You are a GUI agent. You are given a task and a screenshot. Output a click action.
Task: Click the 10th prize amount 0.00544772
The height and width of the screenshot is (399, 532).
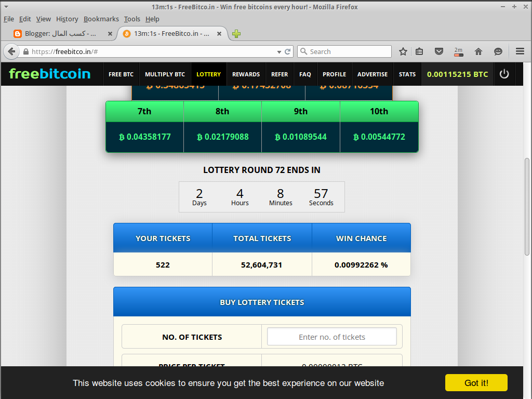379,137
